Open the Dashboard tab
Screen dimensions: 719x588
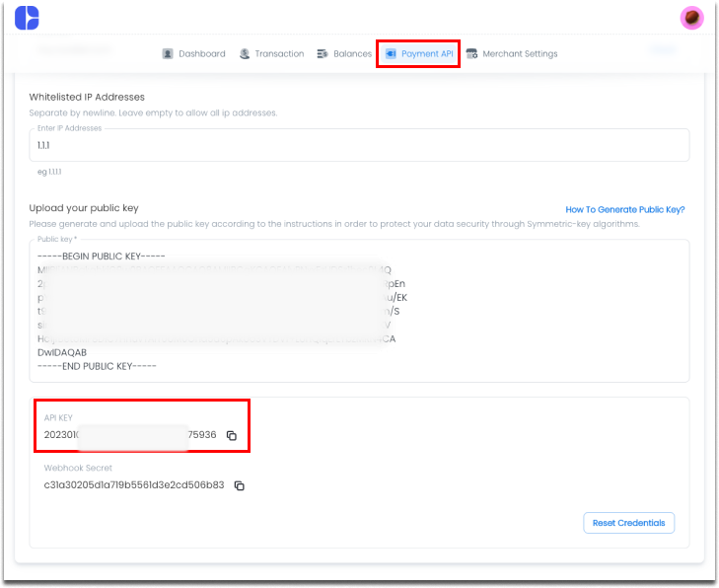(x=194, y=53)
